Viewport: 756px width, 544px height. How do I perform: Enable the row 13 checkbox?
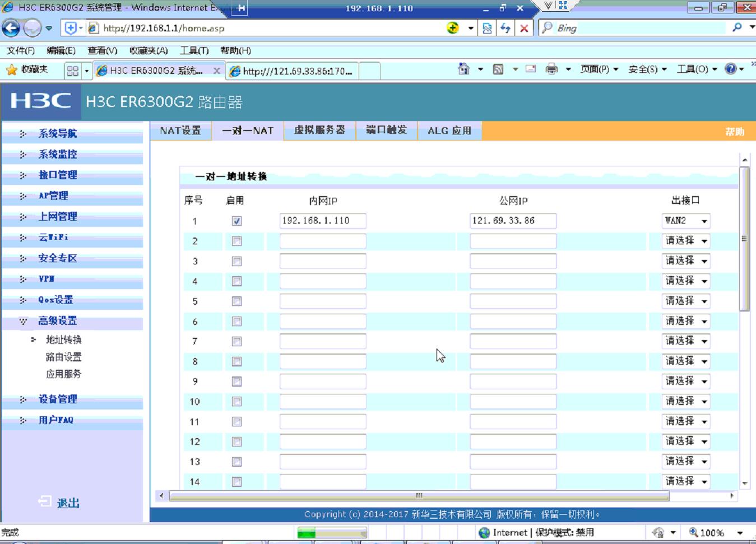point(236,462)
